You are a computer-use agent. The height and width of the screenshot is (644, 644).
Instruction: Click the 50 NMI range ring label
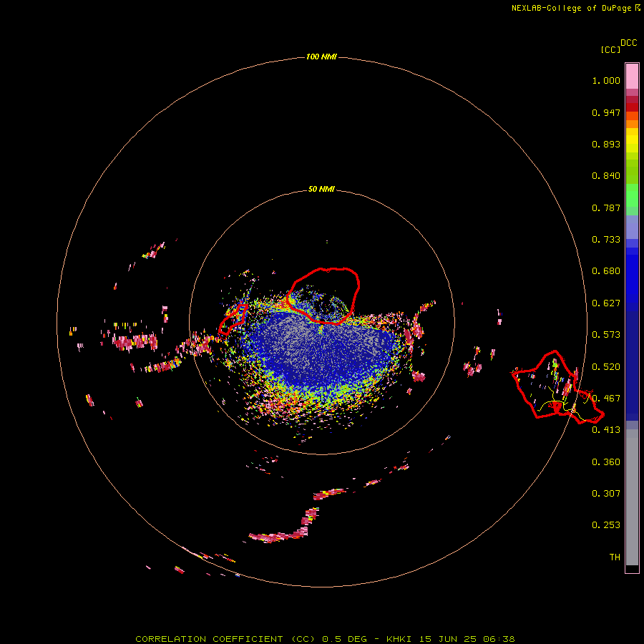(321, 190)
